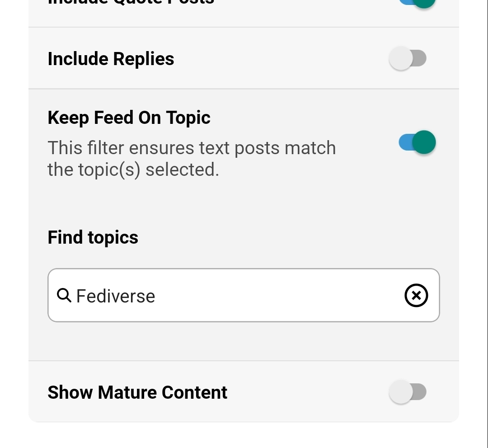Click white knob of Include Replies switch
This screenshot has width=488, height=448.
point(401,59)
